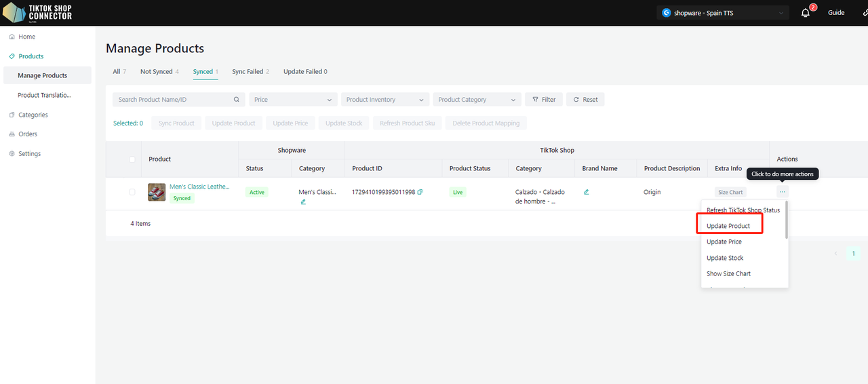
Task: Copy the TikTok product ID
Action: pos(420,192)
